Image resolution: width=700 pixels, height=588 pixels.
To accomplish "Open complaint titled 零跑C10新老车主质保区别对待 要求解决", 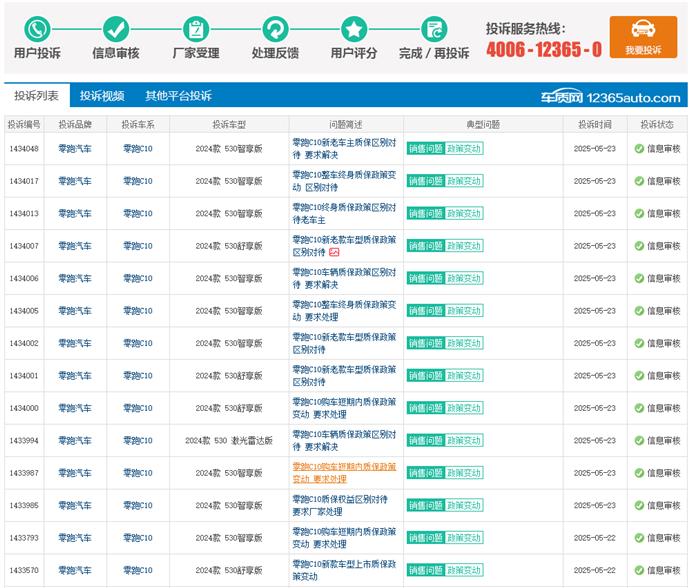I will tap(344, 149).
